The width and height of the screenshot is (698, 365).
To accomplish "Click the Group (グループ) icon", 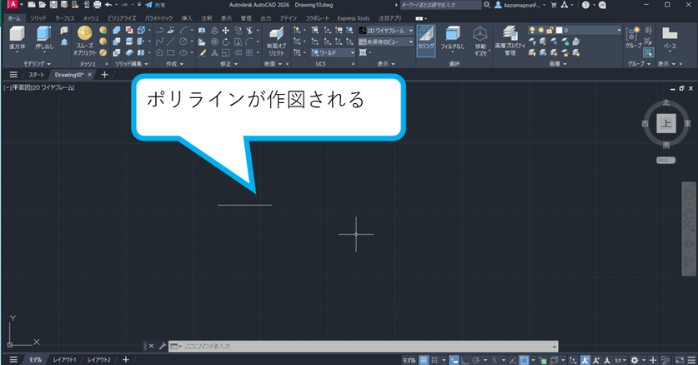I will [633, 34].
